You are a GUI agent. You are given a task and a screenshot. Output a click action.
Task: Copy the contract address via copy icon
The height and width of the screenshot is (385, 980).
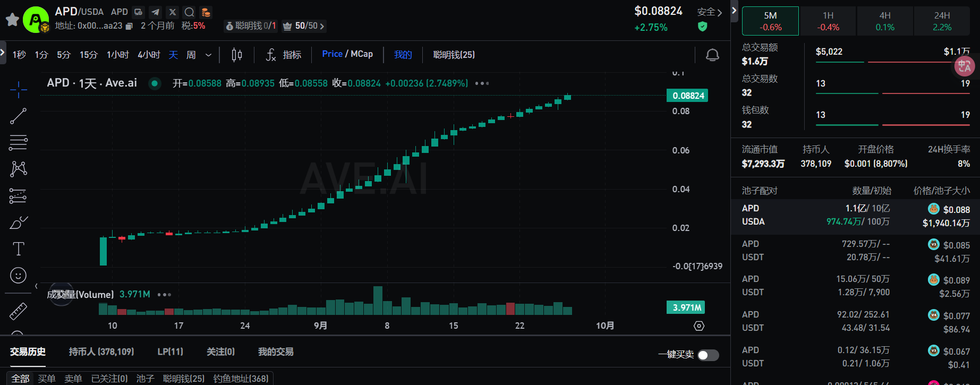click(129, 26)
